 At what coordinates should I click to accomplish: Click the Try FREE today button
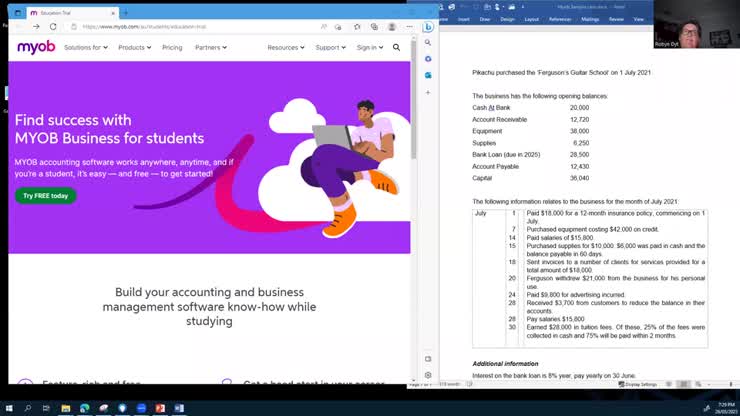pyautogui.click(x=46, y=196)
